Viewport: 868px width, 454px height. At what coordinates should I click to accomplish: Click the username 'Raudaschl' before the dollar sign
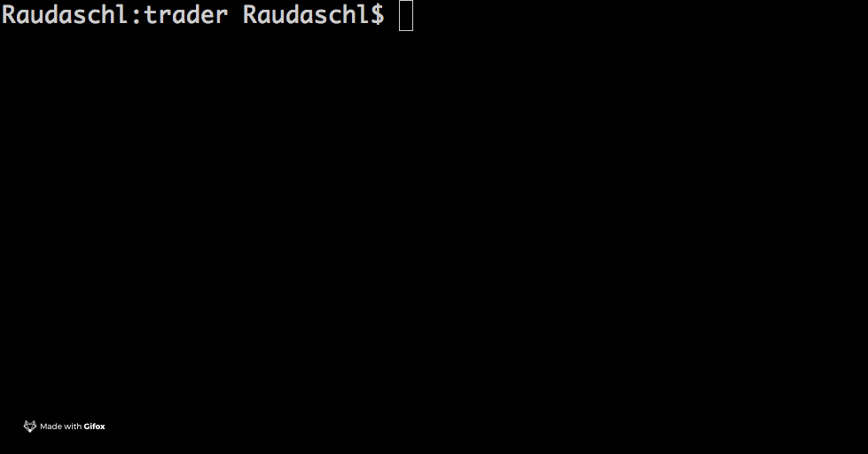[306, 15]
